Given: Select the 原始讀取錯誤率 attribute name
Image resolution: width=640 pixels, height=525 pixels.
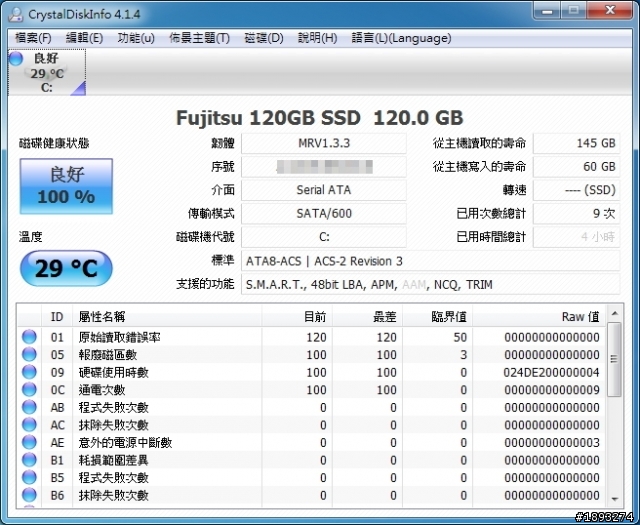Looking at the screenshot, I should (x=119, y=337).
